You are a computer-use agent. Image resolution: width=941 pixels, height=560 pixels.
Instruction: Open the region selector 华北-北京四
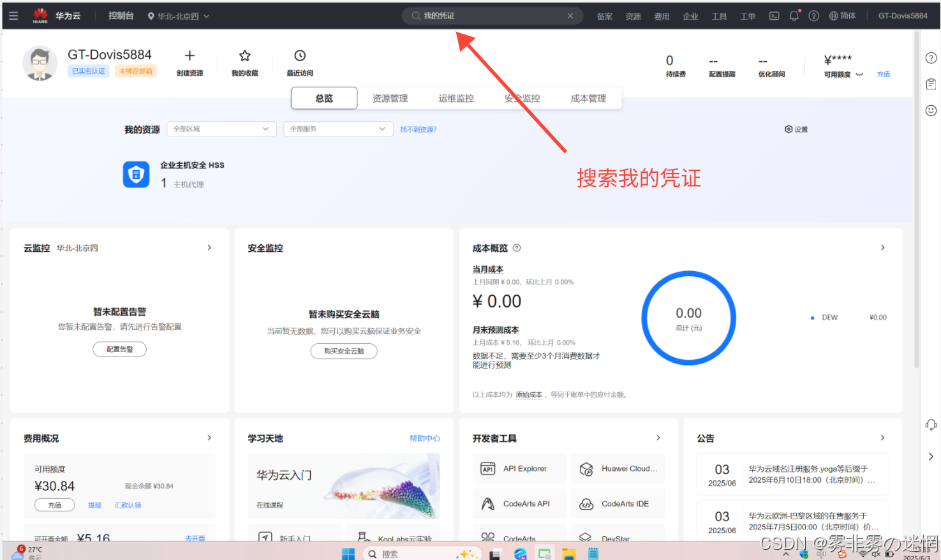pos(178,16)
